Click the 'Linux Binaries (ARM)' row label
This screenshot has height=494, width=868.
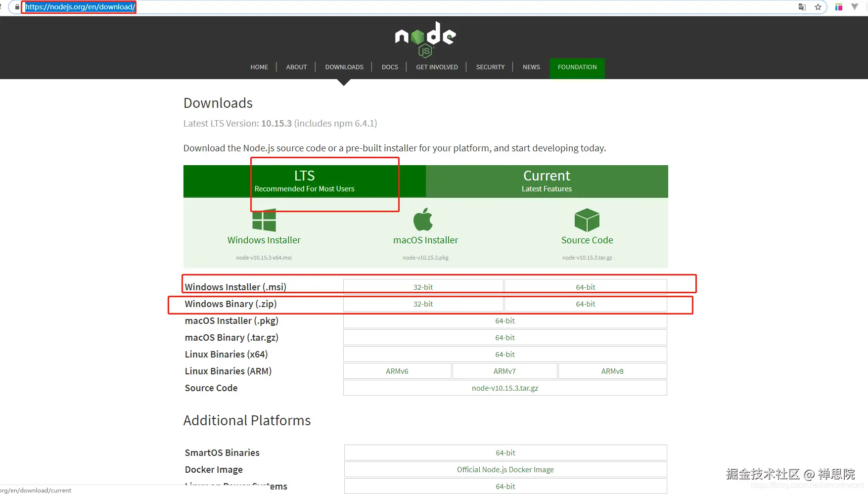[x=228, y=371]
